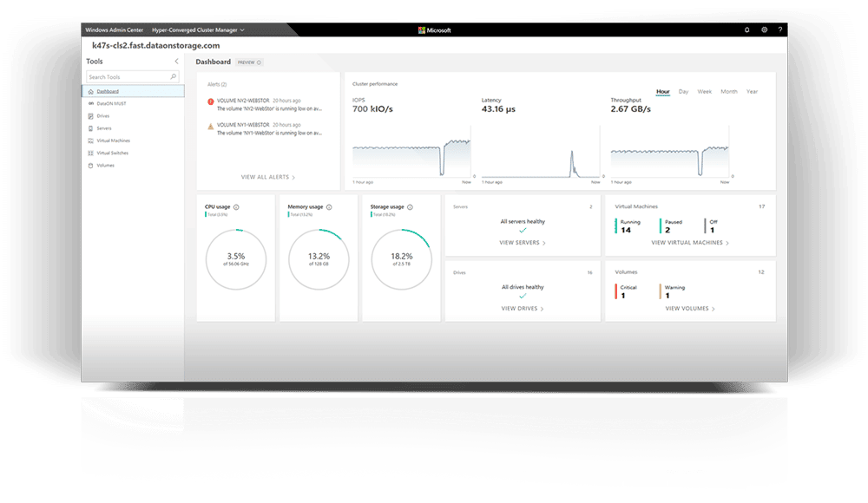Screen dimensions: 868x503
Task: Click the notifications bell in the top bar
Action: point(746,29)
